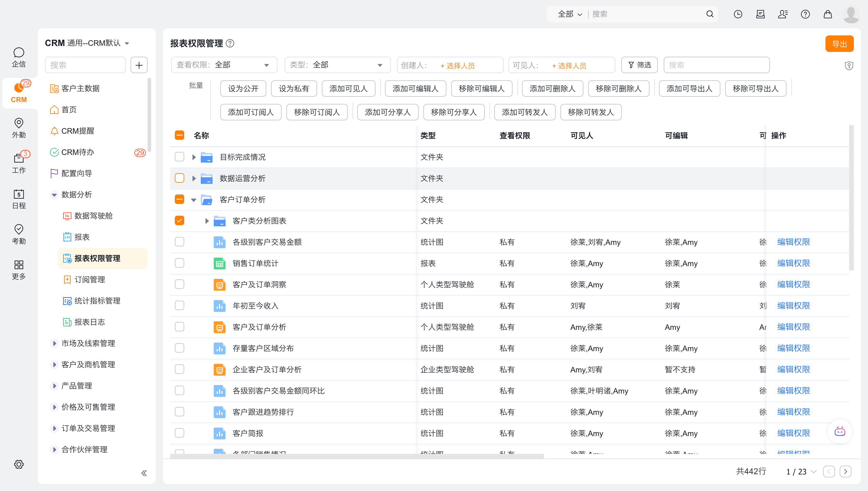Select checkbox for 销售订单统计 report

click(180, 263)
